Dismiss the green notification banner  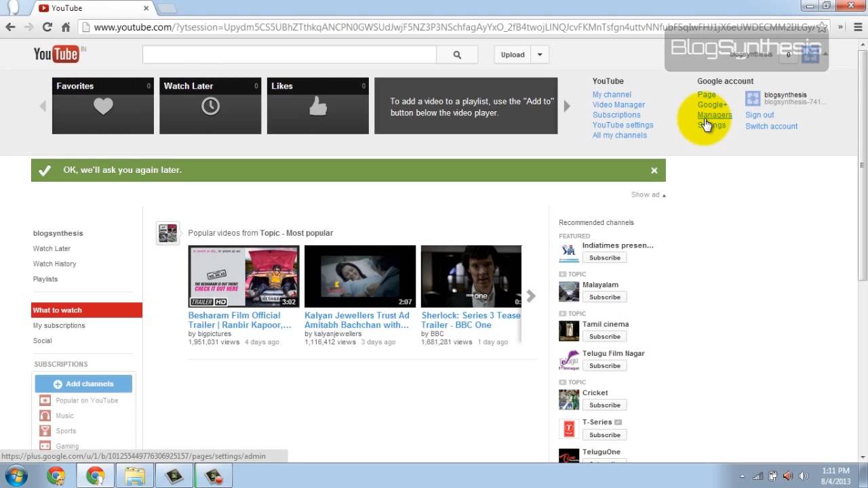tap(654, 171)
